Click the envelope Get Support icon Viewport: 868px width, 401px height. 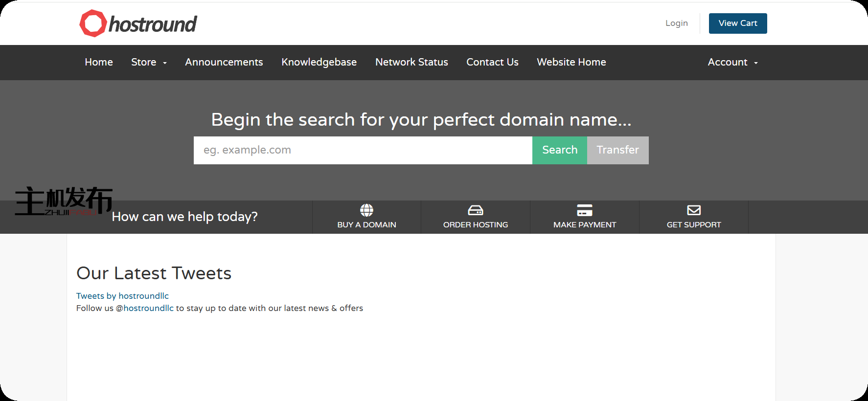click(x=693, y=210)
